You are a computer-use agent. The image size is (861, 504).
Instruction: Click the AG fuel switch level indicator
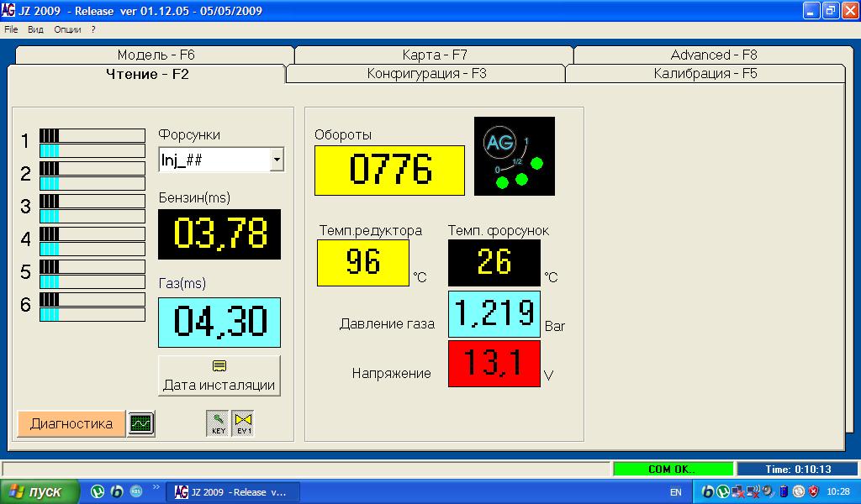(x=514, y=156)
